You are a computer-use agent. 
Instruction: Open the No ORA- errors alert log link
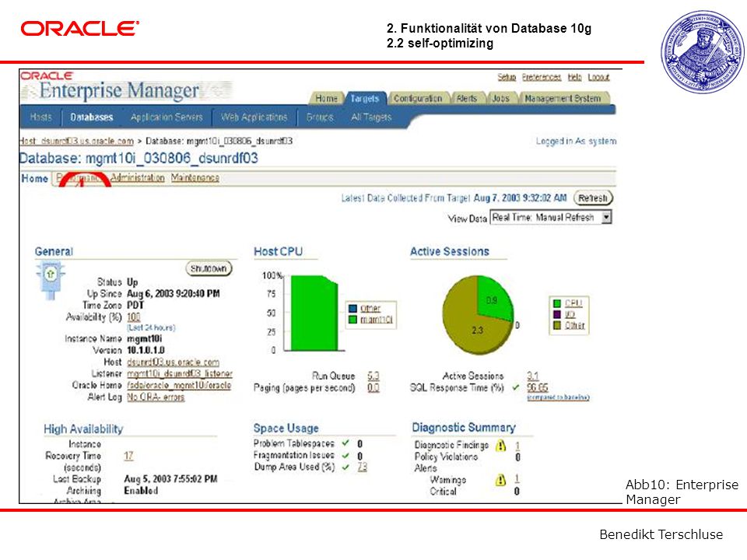(156, 397)
